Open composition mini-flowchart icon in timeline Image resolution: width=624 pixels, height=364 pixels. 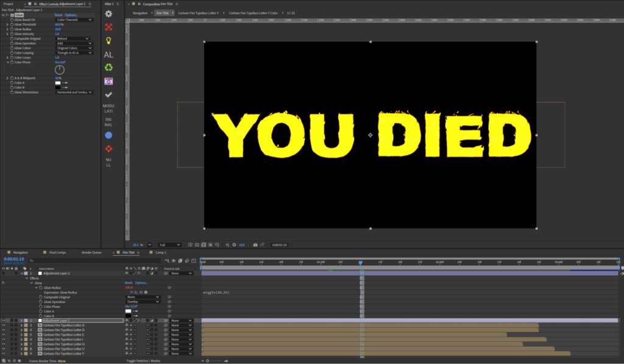(x=167, y=261)
